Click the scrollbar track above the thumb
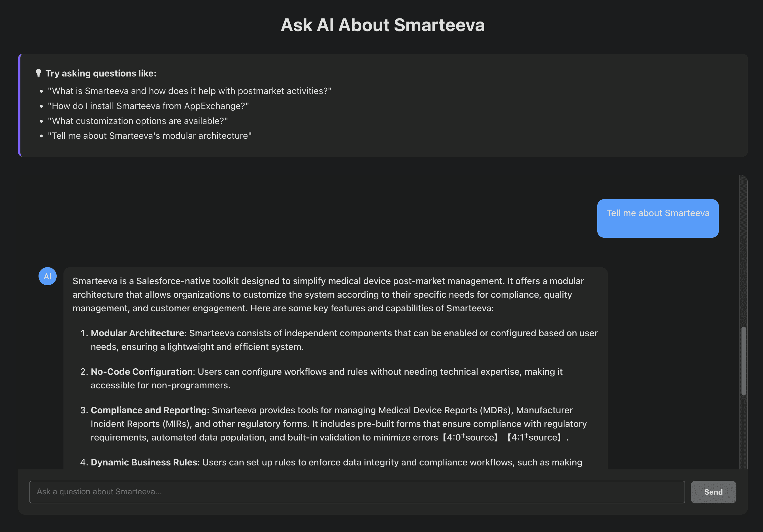This screenshot has width=763, height=532. tap(743, 252)
